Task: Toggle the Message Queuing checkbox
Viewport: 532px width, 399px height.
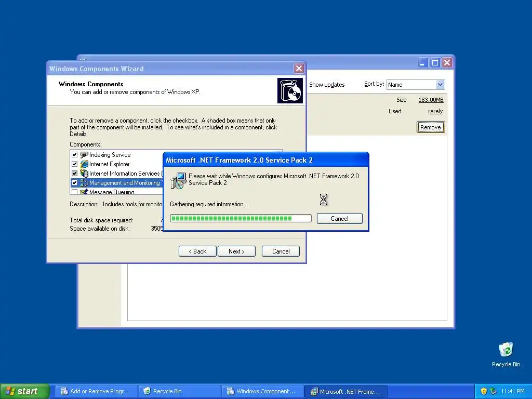Action: point(75,192)
